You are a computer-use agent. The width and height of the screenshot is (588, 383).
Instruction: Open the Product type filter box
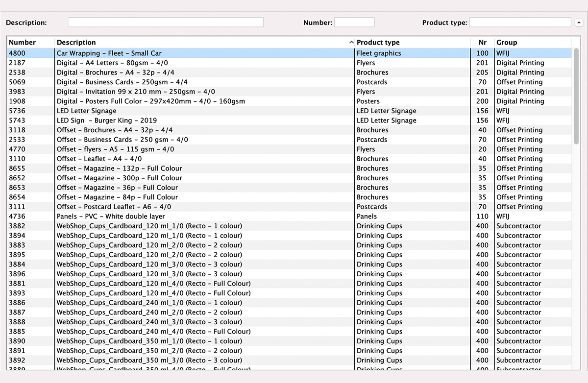coord(519,23)
